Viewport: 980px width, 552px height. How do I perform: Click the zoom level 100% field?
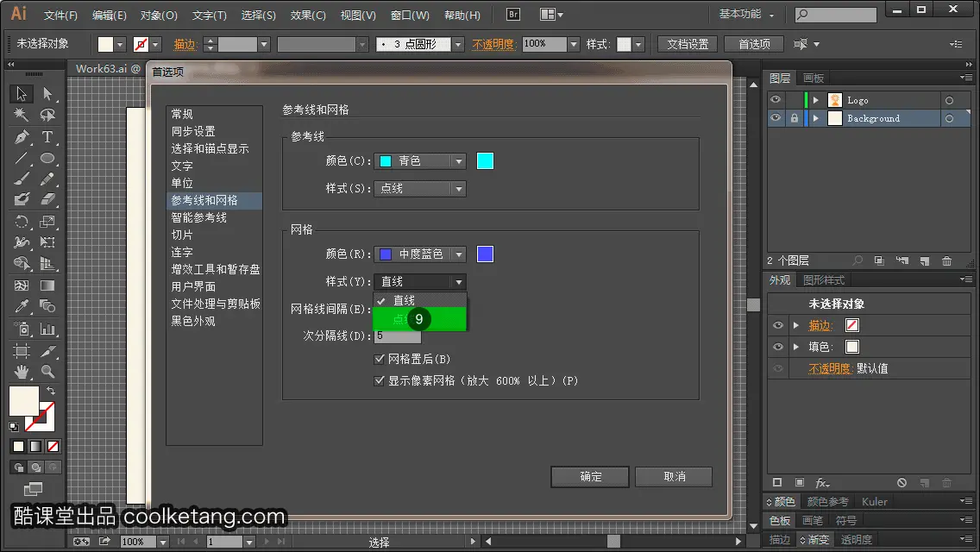click(138, 542)
